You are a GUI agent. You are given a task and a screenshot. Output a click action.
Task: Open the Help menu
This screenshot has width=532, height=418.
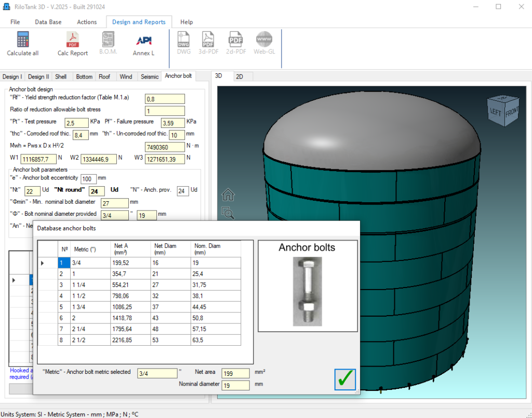[187, 22]
